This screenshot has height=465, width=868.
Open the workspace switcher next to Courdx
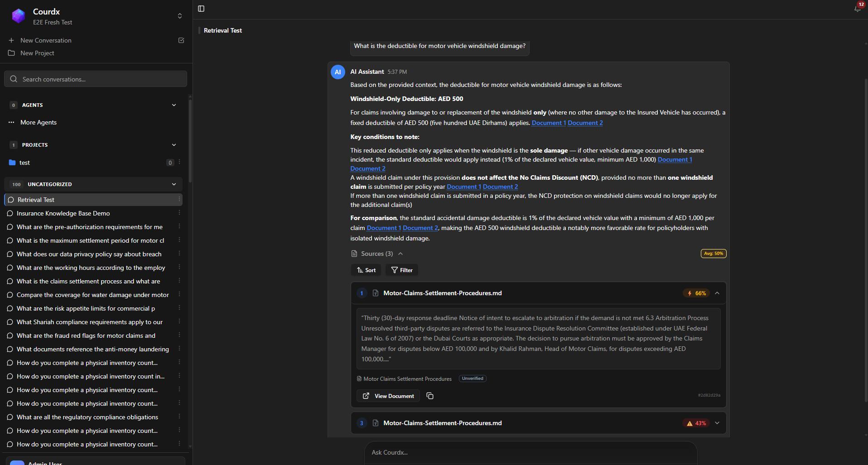click(180, 16)
